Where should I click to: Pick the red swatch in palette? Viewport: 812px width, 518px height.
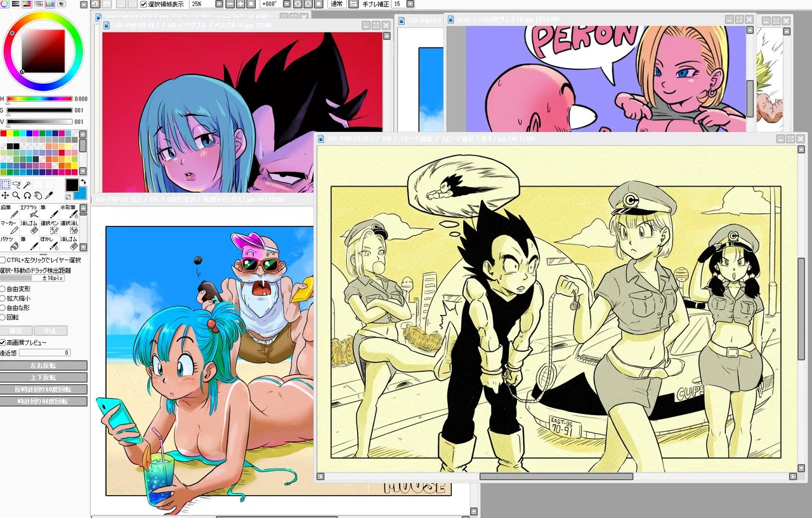pyautogui.click(x=3, y=133)
